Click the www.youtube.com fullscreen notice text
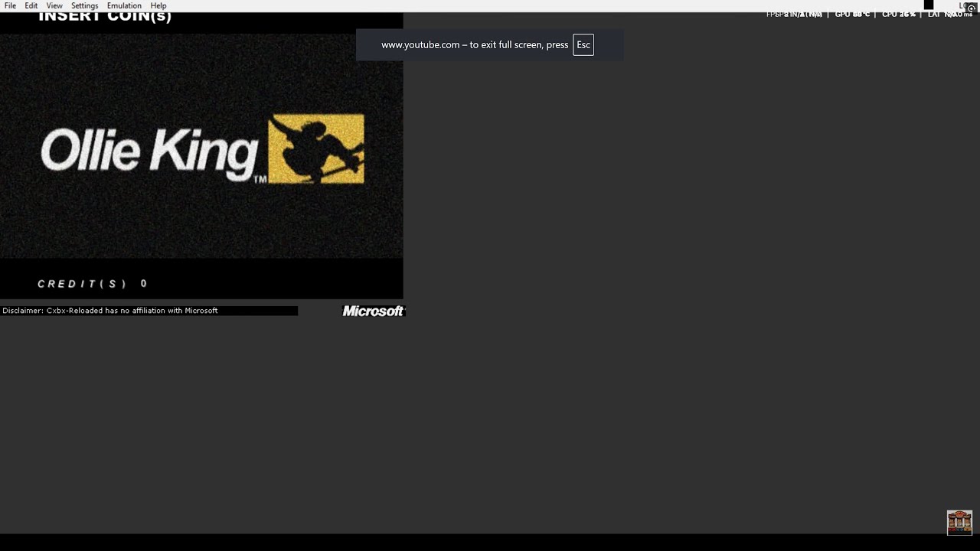 (475, 44)
